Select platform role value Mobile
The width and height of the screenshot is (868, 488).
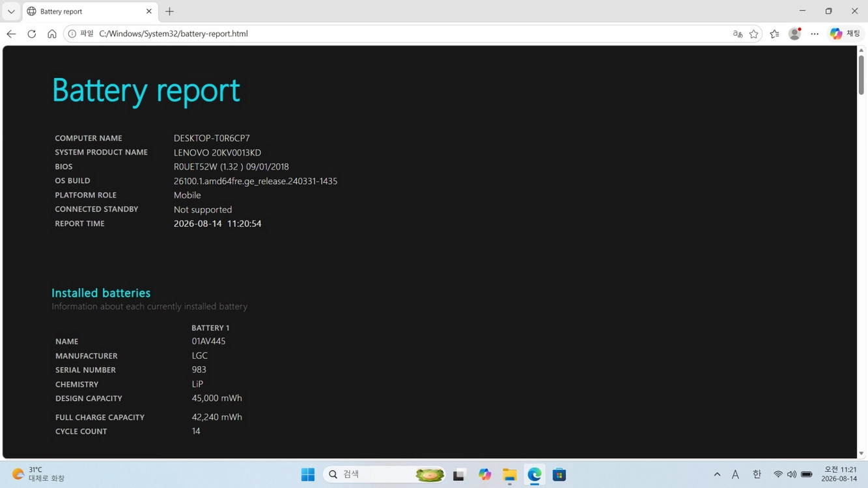click(187, 195)
